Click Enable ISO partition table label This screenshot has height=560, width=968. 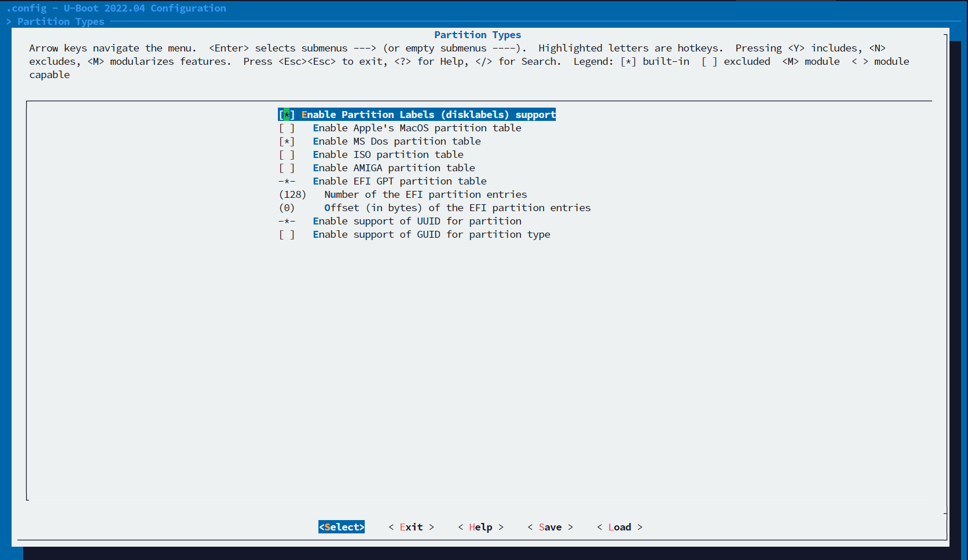point(388,154)
